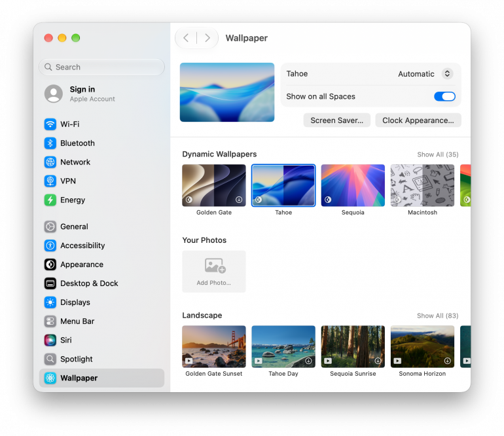Choose Sequoia Sunrise landscape thumbnail
The image size is (504, 436).
pyautogui.click(x=353, y=346)
